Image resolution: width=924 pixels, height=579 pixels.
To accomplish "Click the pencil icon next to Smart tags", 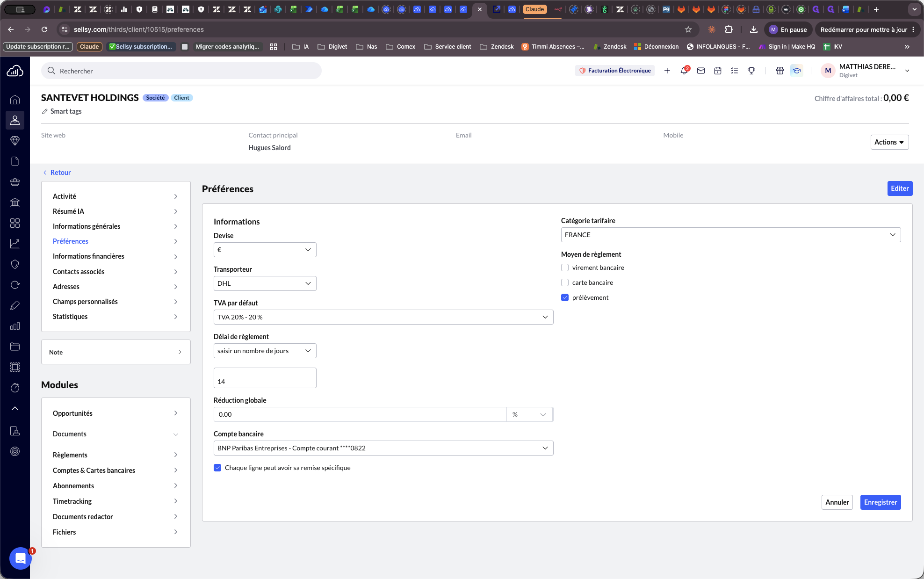I will (45, 111).
